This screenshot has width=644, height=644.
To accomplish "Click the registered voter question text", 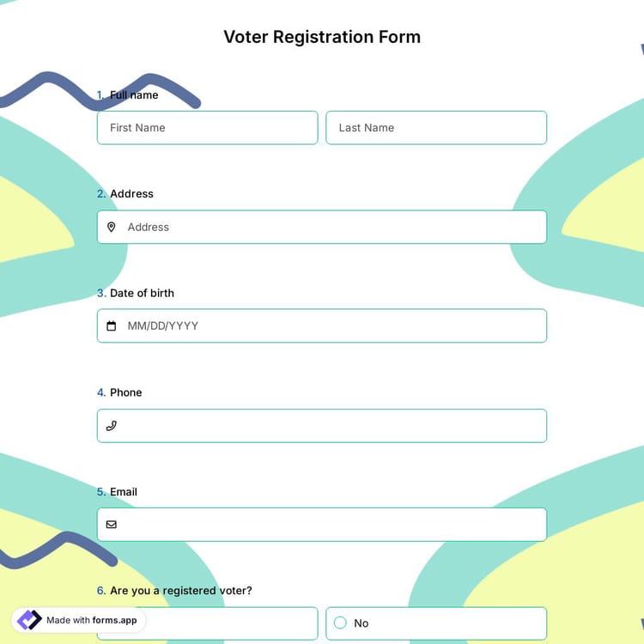I will pyautogui.click(x=180, y=591).
